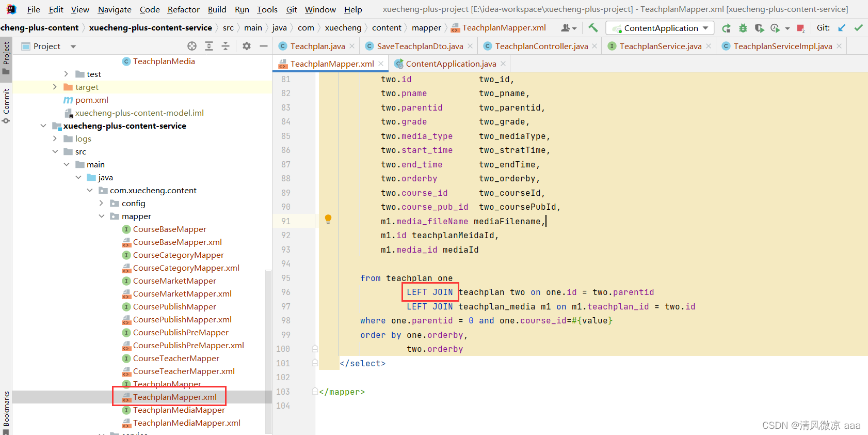
Task: Click the Expand All icon in Project panel
Action: pyautogui.click(x=209, y=46)
